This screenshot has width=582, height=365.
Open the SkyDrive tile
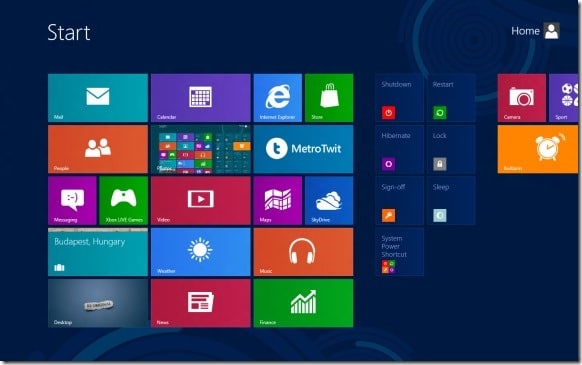tap(329, 201)
